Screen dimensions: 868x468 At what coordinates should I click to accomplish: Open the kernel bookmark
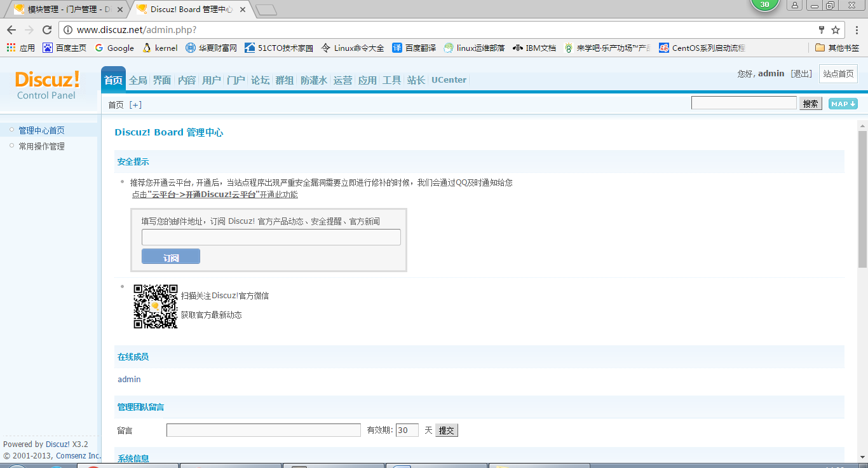click(x=160, y=48)
